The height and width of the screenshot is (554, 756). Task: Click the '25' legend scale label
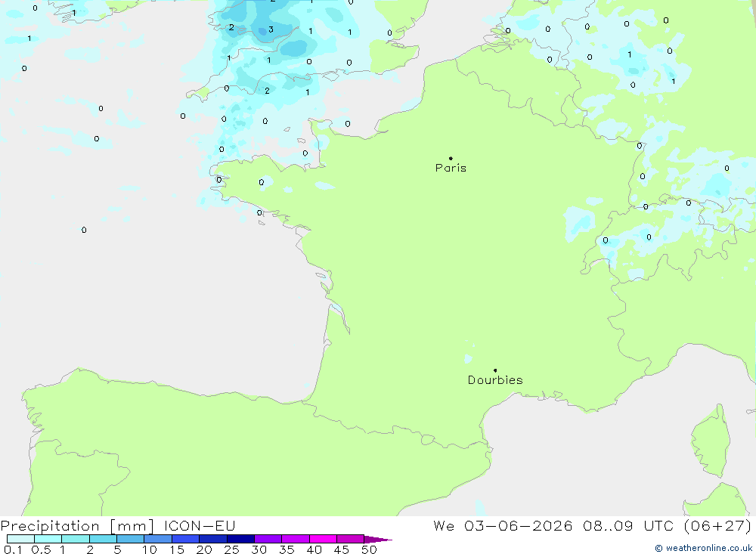232,549
